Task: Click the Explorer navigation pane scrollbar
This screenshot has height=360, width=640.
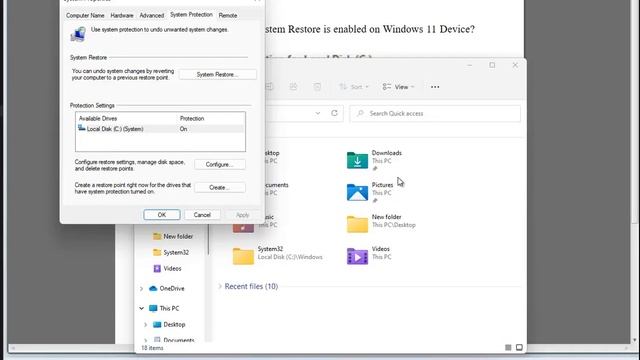Action: pos(208,241)
